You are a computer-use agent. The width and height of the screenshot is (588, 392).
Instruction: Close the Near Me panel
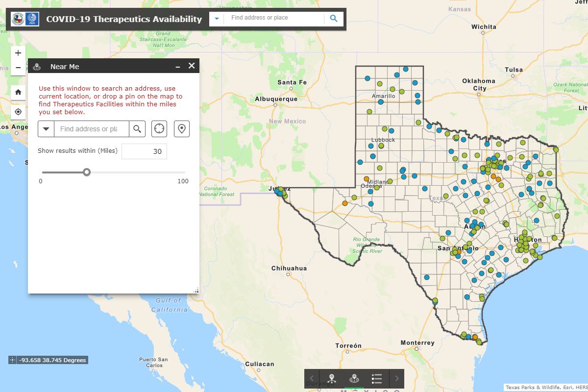(x=192, y=66)
